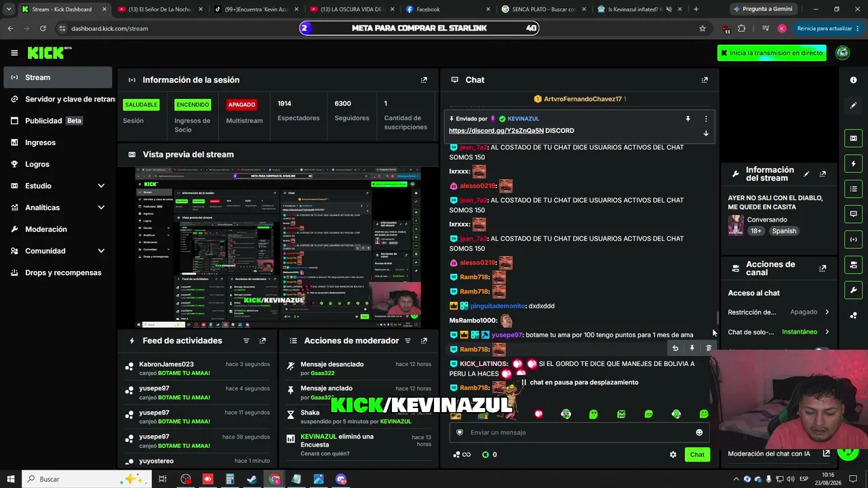Open Drops y recompensas
The width and height of the screenshot is (868, 488).
58,272
